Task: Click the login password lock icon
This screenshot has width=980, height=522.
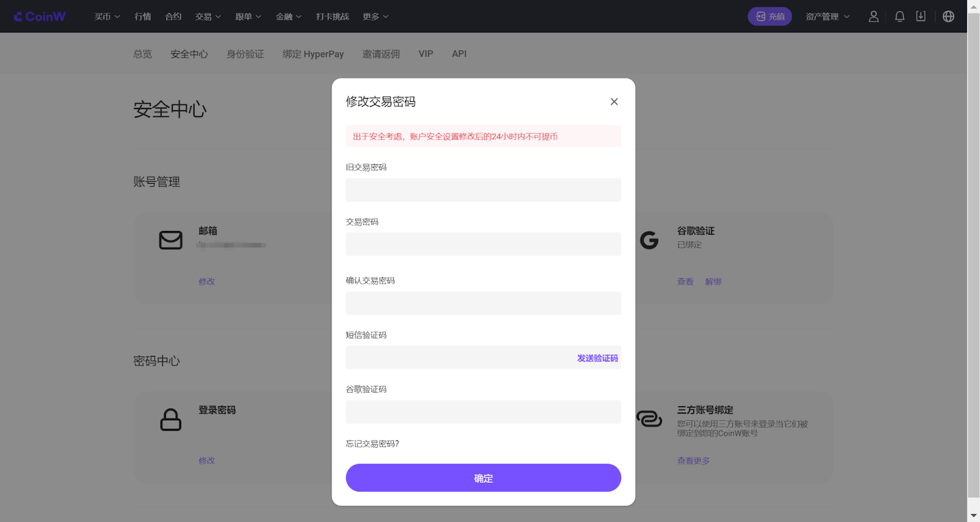Action: coord(170,420)
